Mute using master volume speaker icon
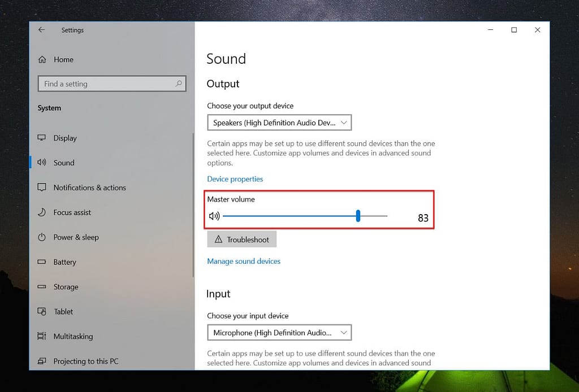Viewport: 579px width, 392px height. [214, 216]
